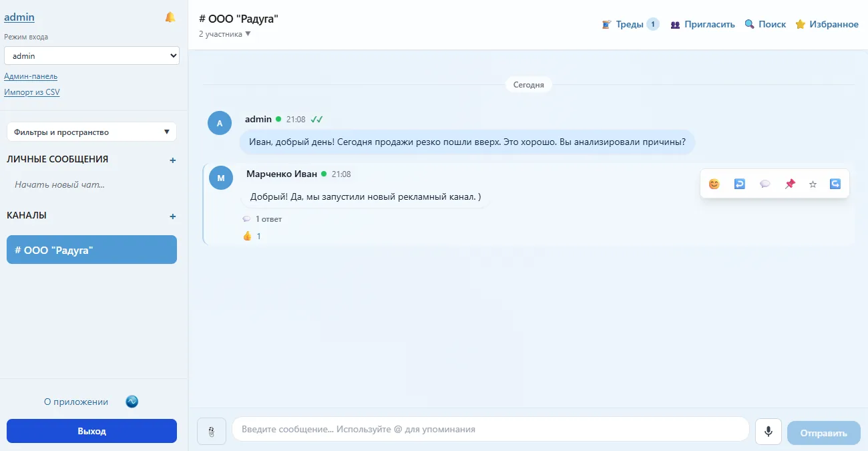This screenshot has width=868, height=451.
Task: Expand the Фильтры и пространство dropdown
Action: (x=91, y=132)
